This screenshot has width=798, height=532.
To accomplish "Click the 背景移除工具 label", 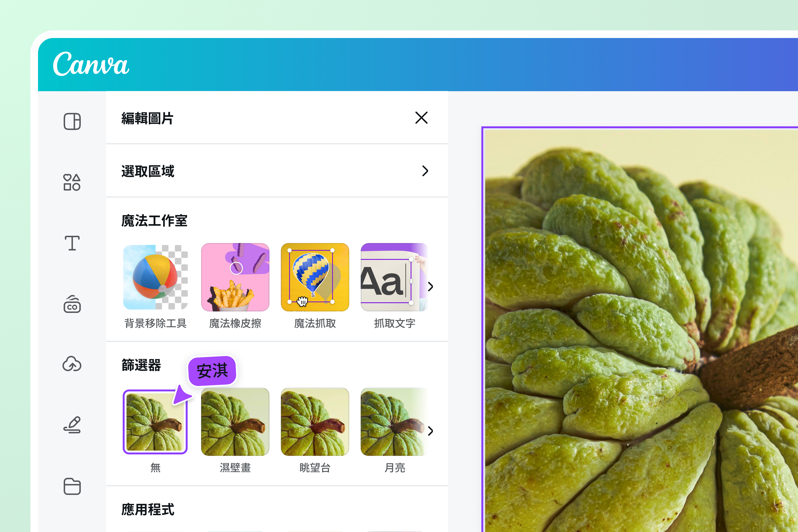I will [155, 323].
